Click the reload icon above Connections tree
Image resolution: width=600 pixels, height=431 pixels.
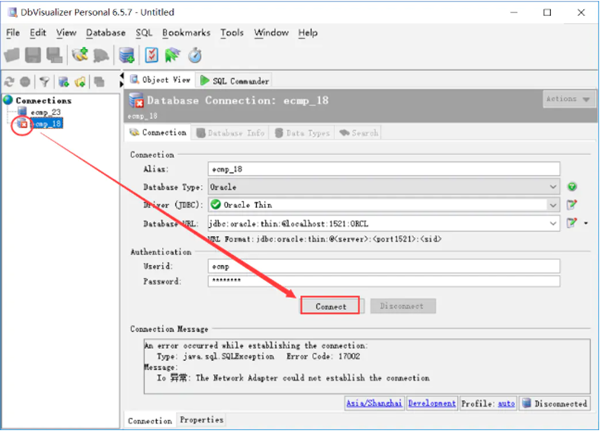(x=9, y=81)
